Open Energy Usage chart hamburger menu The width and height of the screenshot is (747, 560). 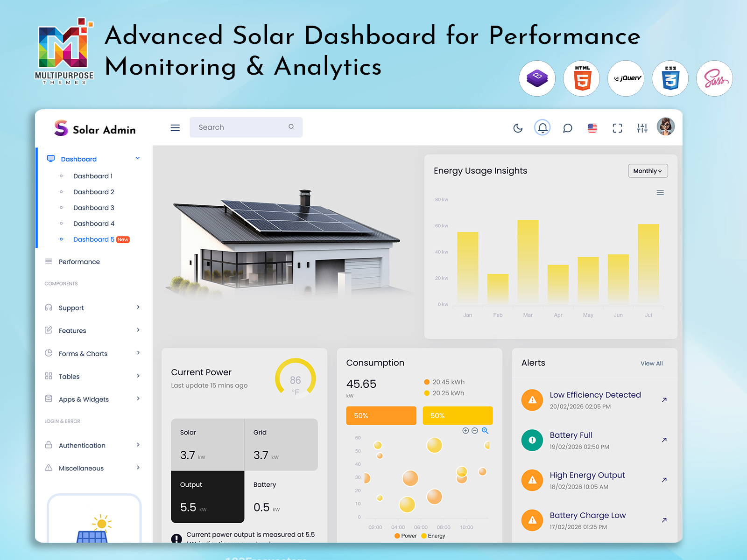[x=660, y=193]
